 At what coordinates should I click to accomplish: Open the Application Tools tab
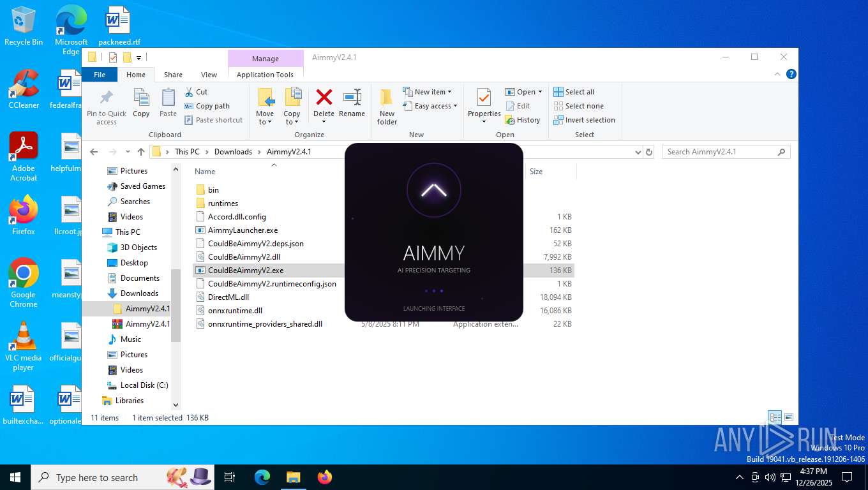[x=265, y=75]
